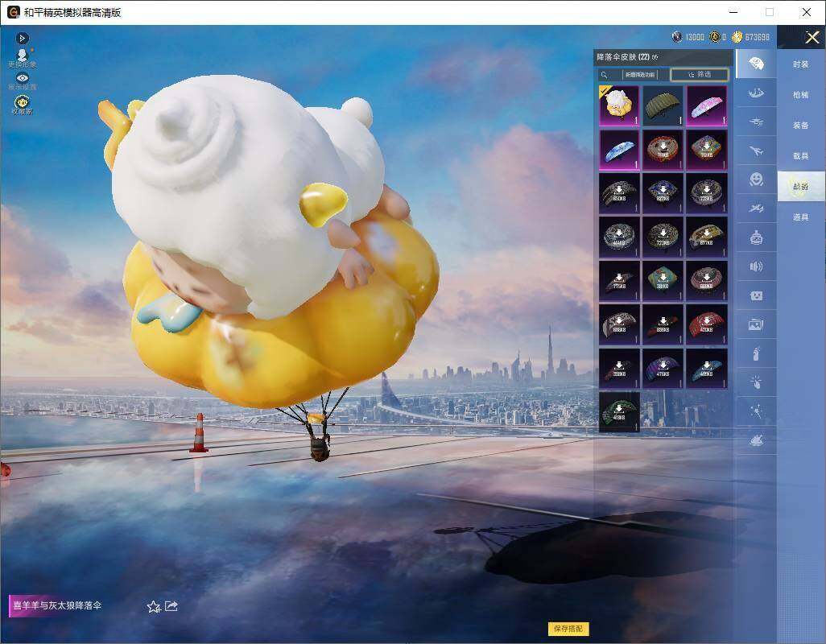Open the robot icon category
This screenshot has width=826, height=644.
point(756,238)
